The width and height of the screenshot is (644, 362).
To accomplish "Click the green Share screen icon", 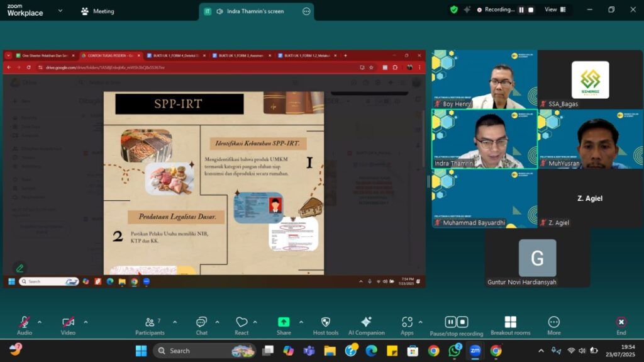I will (x=284, y=322).
